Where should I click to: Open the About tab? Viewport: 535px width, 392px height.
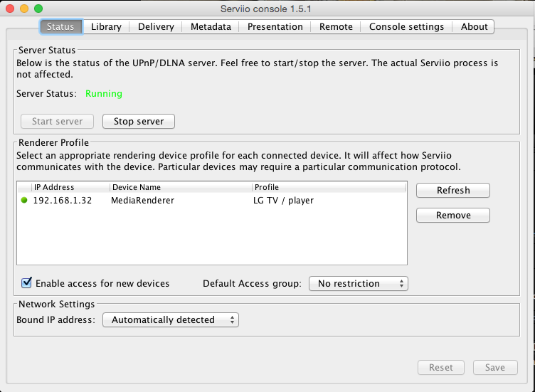(x=474, y=26)
